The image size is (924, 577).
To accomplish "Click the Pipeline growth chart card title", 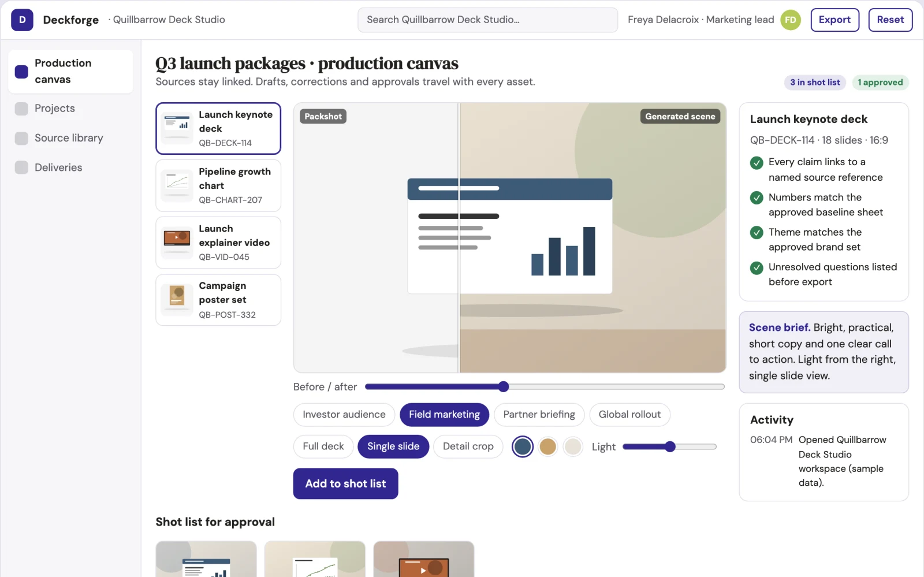I will tap(234, 178).
